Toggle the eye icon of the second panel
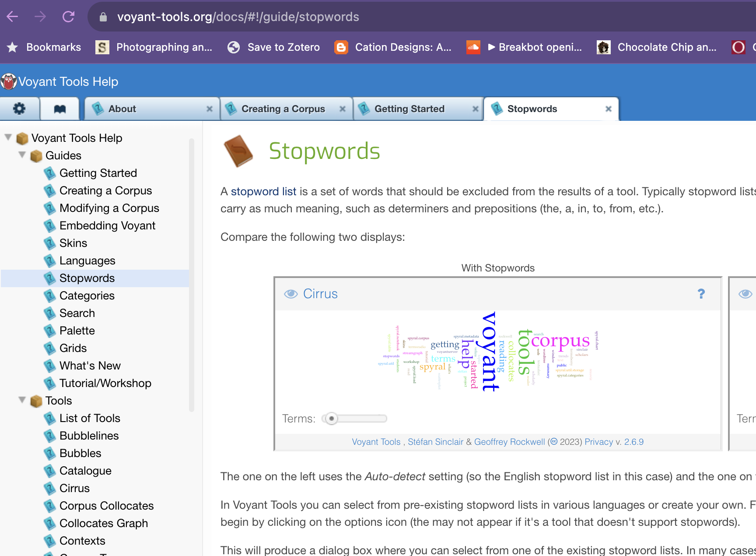 coord(745,294)
